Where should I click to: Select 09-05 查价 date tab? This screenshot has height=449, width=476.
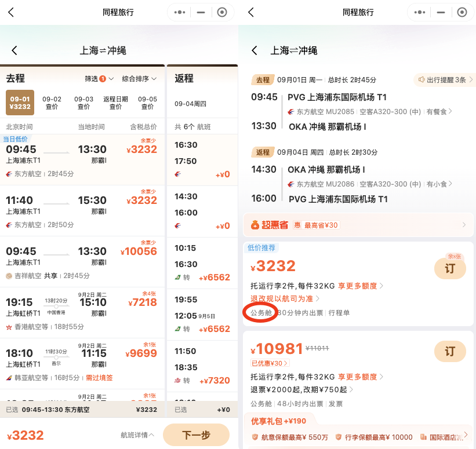coord(147,103)
